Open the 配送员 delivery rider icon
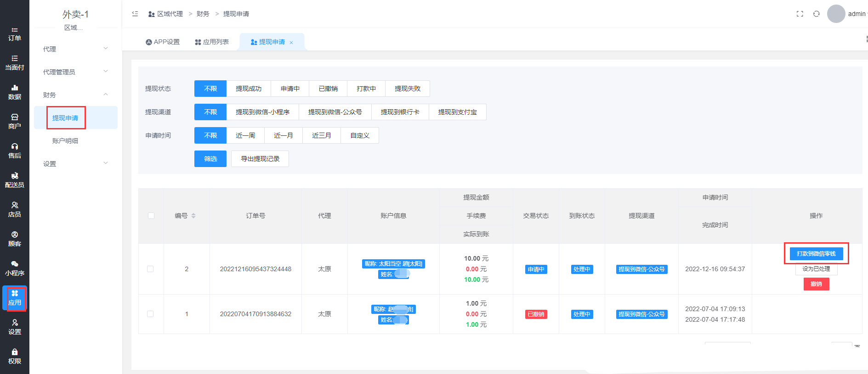 [x=15, y=180]
